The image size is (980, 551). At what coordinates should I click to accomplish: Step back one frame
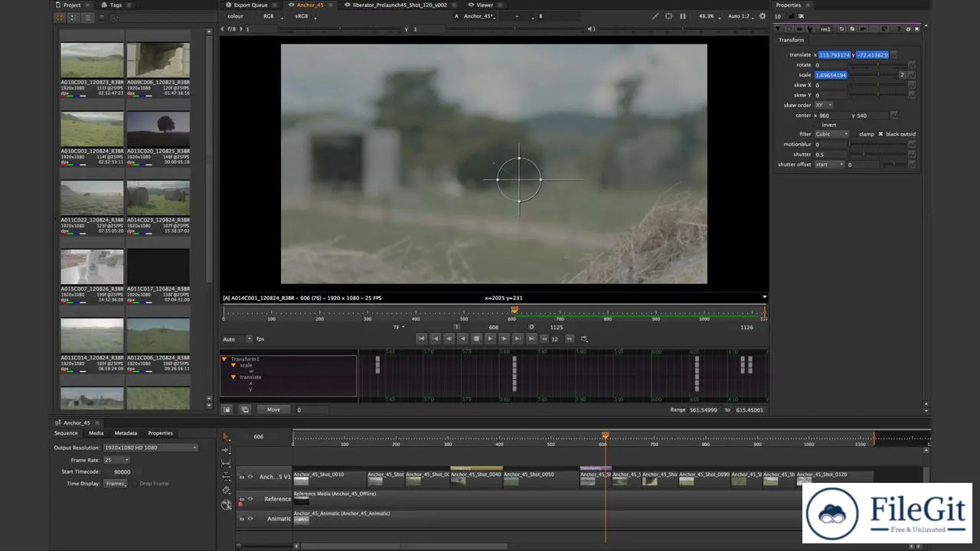pos(449,338)
